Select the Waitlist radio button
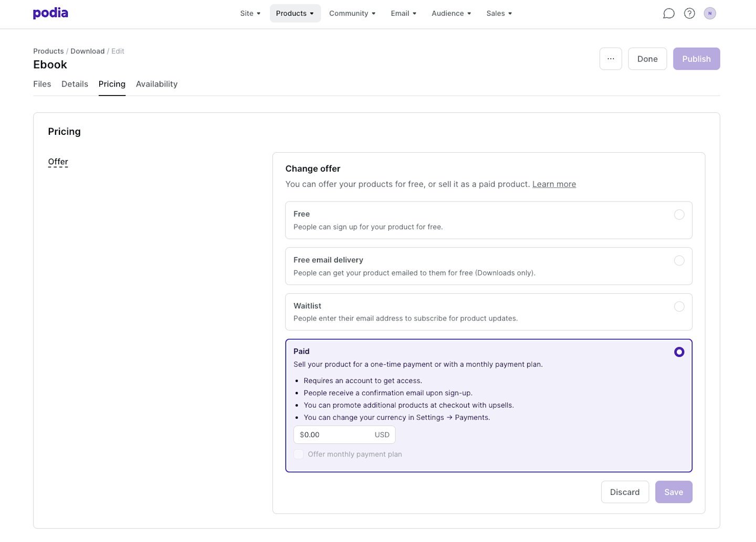 [679, 306]
